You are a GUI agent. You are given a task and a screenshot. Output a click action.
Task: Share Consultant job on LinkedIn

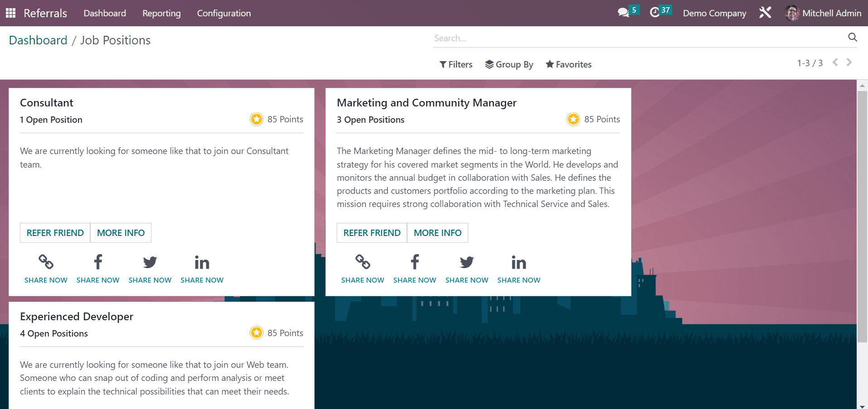click(202, 262)
